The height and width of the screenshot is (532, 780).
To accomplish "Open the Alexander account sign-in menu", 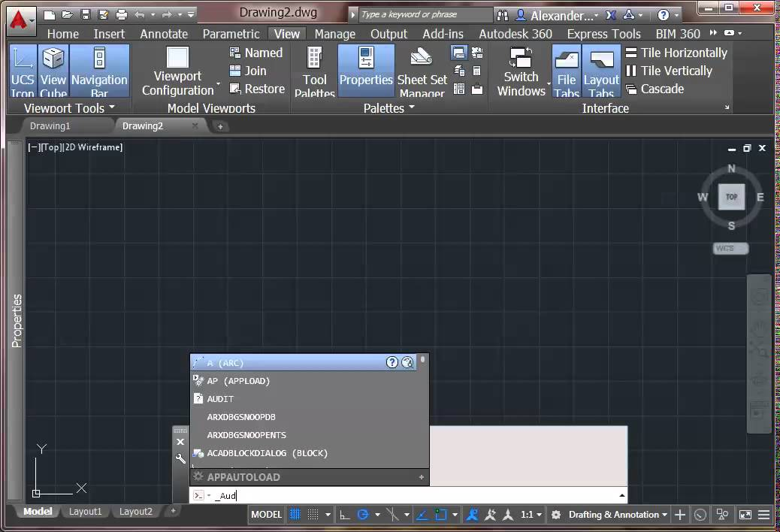I will point(556,16).
